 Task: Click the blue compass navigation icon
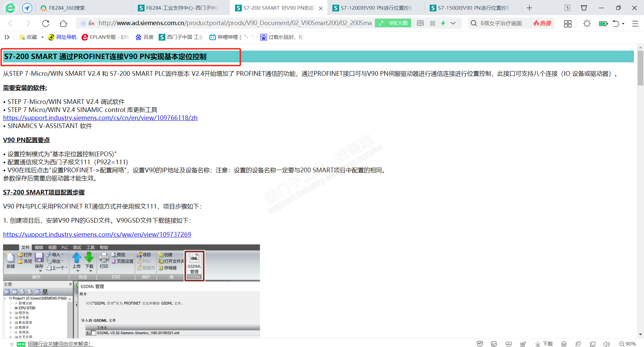click(x=27, y=8)
